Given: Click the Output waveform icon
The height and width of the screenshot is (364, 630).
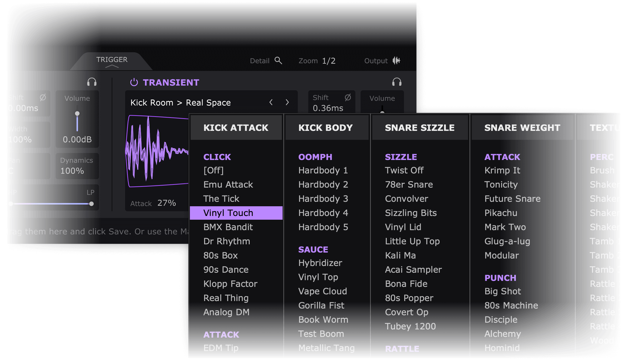Looking at the screenshot, I should [x=396, y=61].
